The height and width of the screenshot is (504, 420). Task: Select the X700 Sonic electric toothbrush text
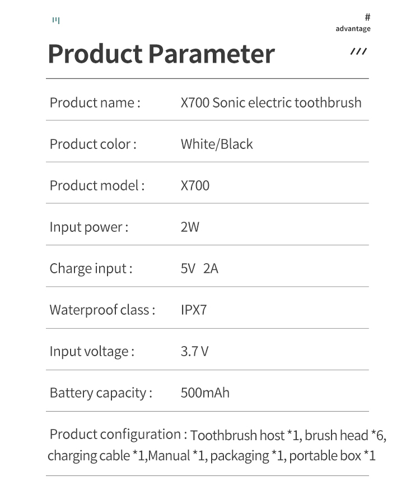(271, 102)
